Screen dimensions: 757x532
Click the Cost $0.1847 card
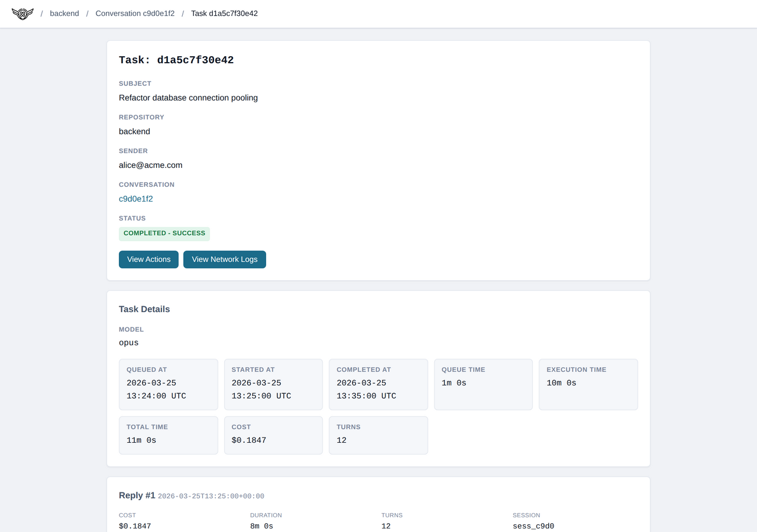tap(273, 435)
